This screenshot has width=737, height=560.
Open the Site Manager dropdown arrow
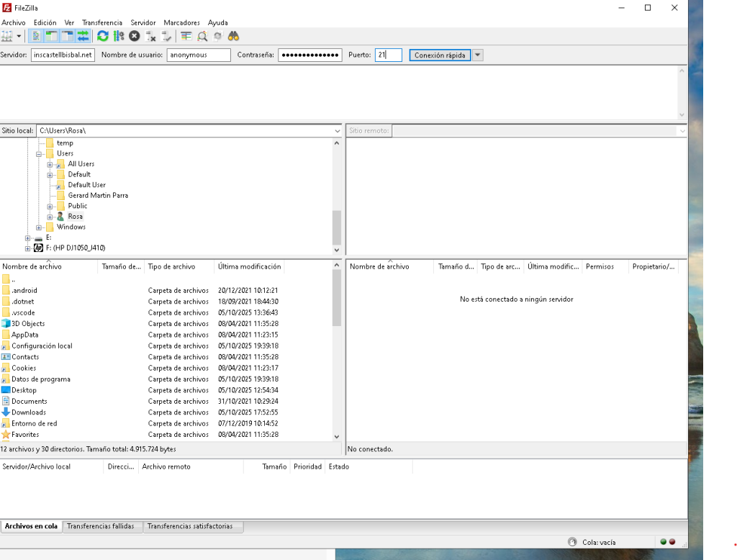19,36
